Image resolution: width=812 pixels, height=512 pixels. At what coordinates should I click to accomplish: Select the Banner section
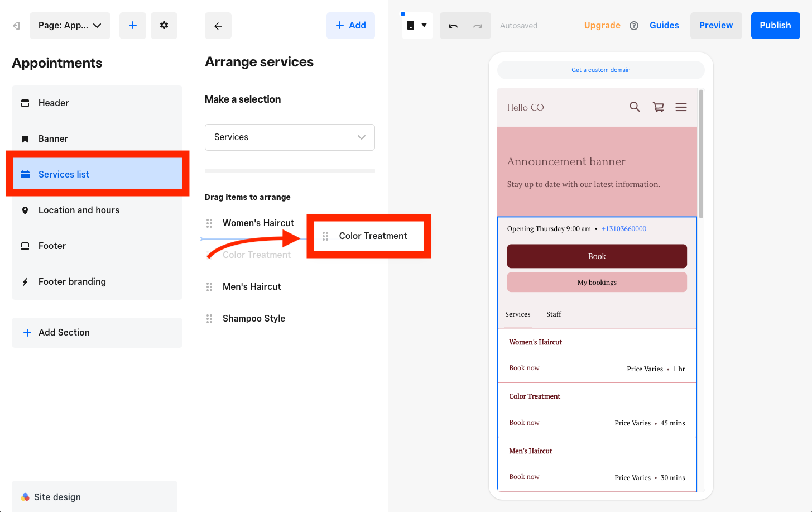point(97,139)
